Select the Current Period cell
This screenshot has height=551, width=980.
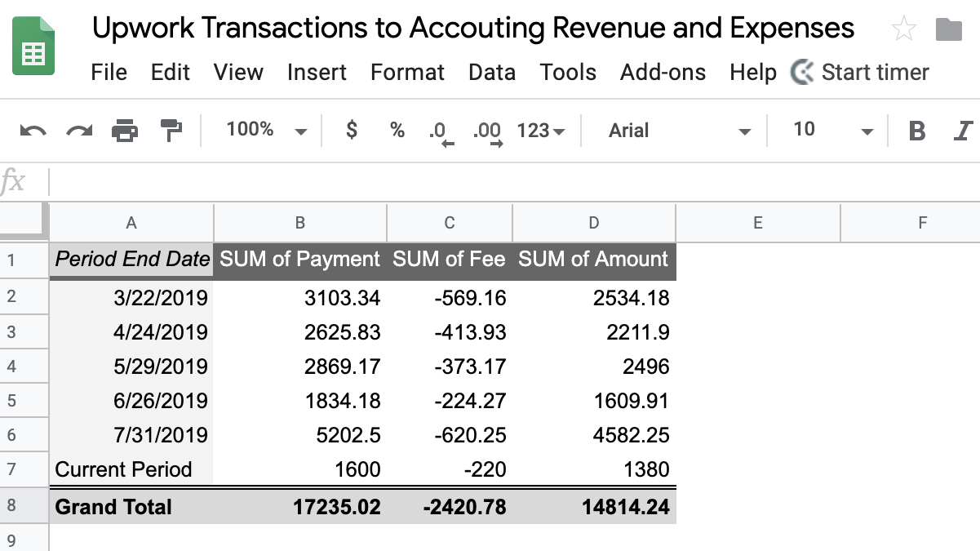[131, 469]
